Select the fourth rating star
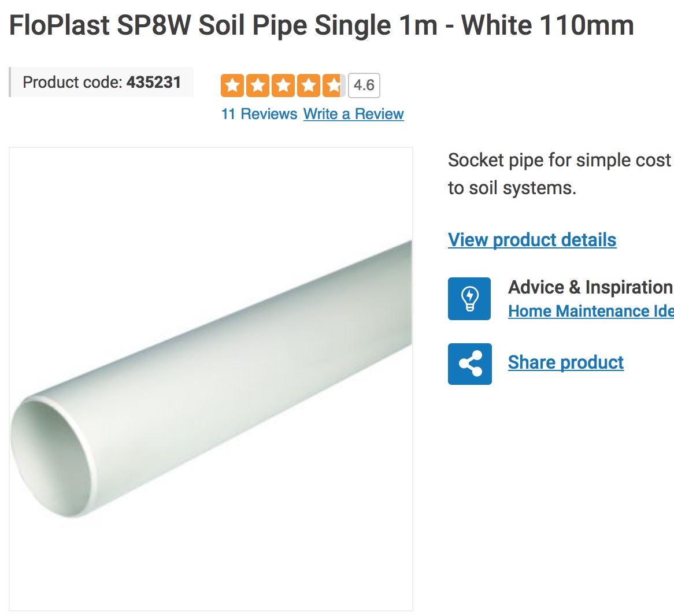This screenshot has height=616, width=674. pos(309,86)
